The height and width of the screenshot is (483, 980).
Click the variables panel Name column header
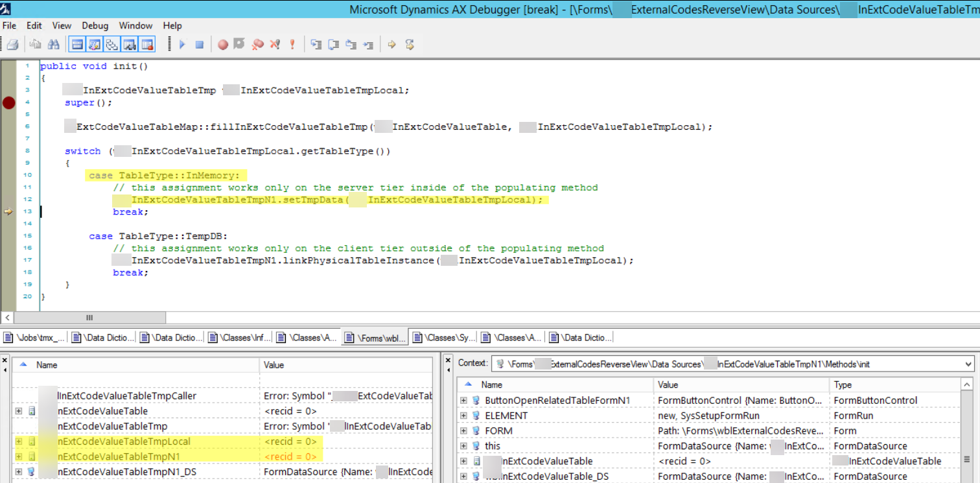555,385
